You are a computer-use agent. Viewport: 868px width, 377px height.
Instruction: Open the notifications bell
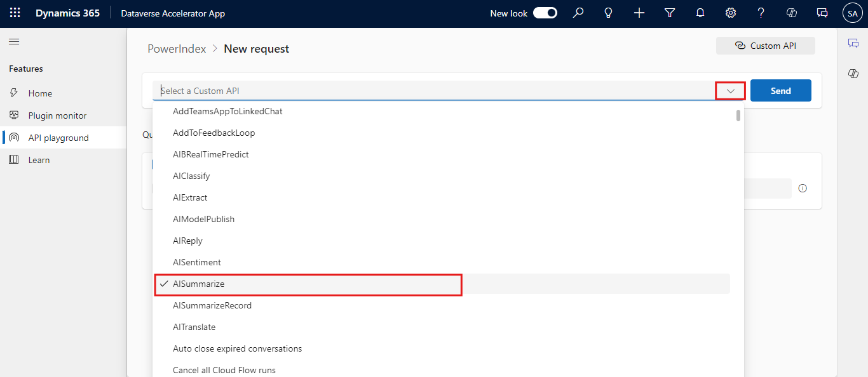click(700, 13)
